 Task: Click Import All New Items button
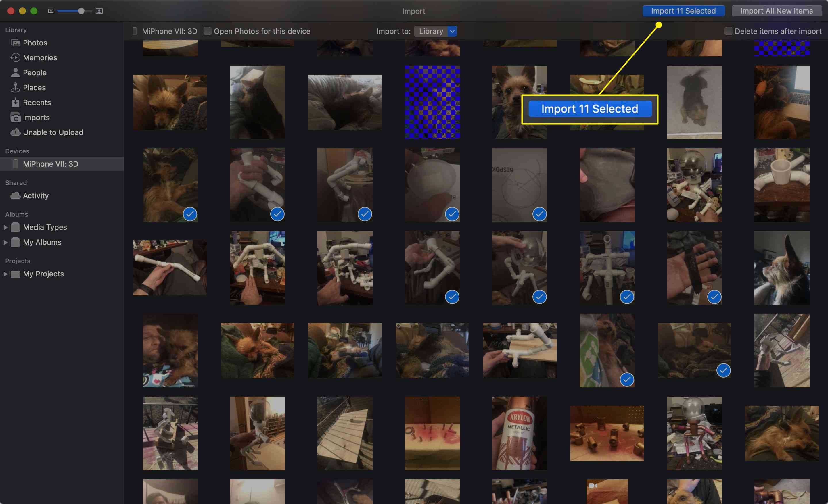[x=776, y=11]
